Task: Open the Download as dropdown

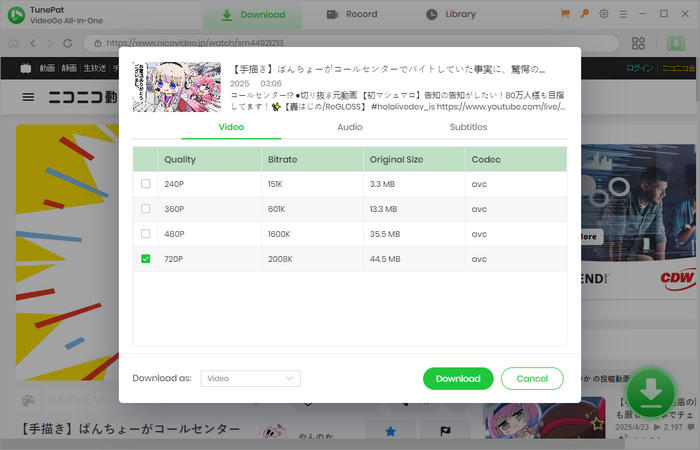Action: pos(250,379)
